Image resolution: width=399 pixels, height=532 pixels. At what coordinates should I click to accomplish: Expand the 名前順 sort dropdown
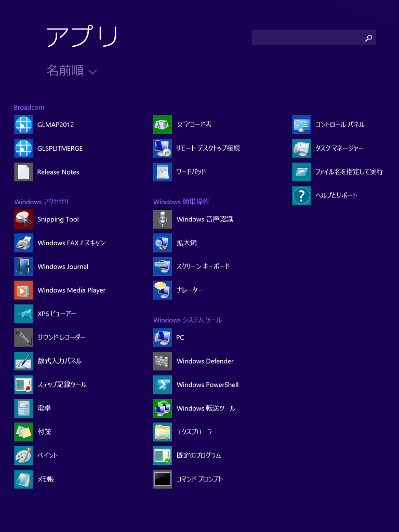pyautogui.click(x=72, y=71)
